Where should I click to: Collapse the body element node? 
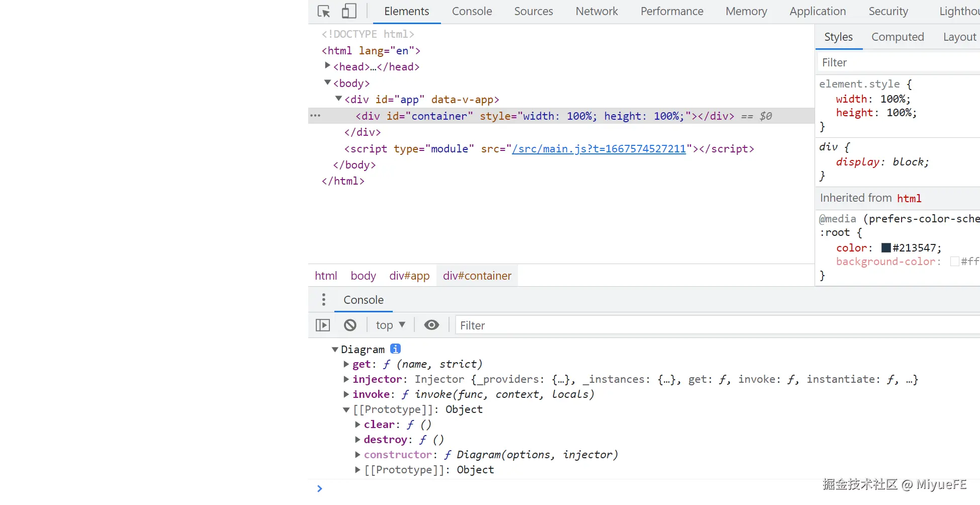[x=327, y=82]
